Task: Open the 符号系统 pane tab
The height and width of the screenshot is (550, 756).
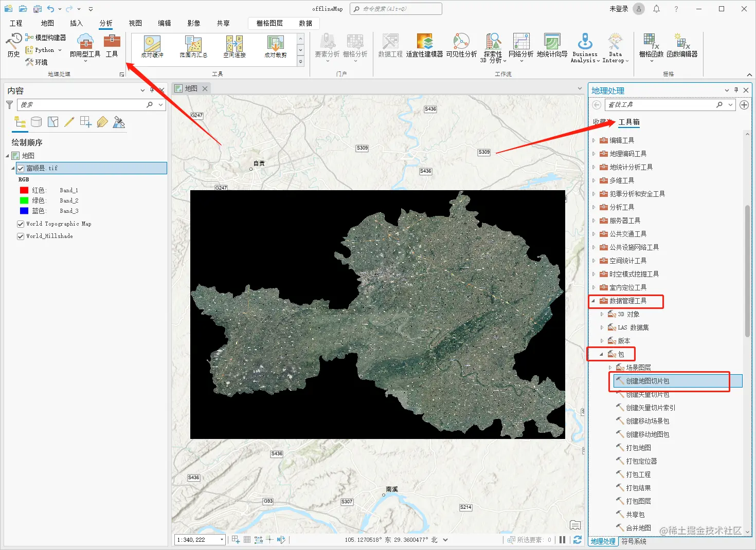Action: point(634,541)
